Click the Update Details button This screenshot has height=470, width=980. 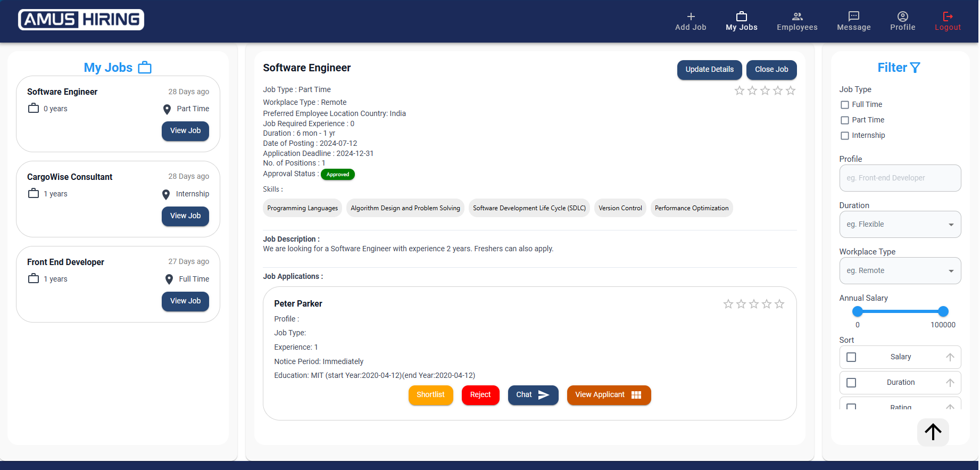(x=711, y=70)
